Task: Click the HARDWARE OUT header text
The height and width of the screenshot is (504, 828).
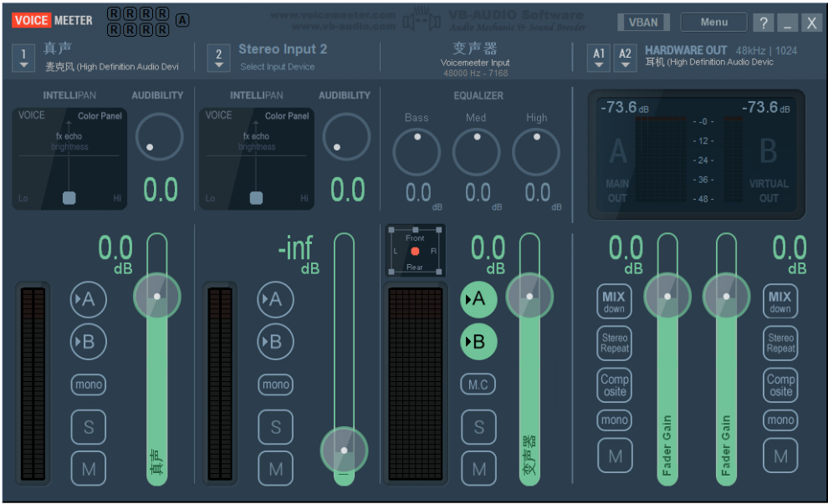Action: click(686, 50)
